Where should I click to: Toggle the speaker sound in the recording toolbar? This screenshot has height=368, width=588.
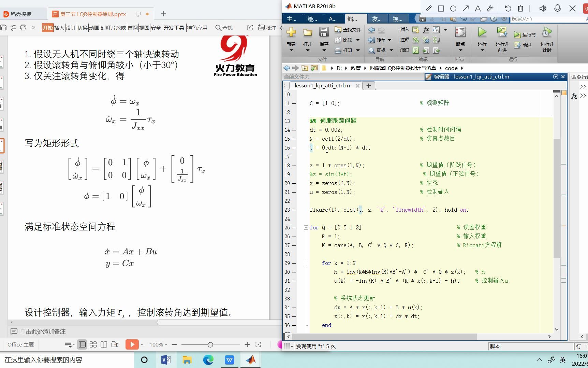[543, 9]
